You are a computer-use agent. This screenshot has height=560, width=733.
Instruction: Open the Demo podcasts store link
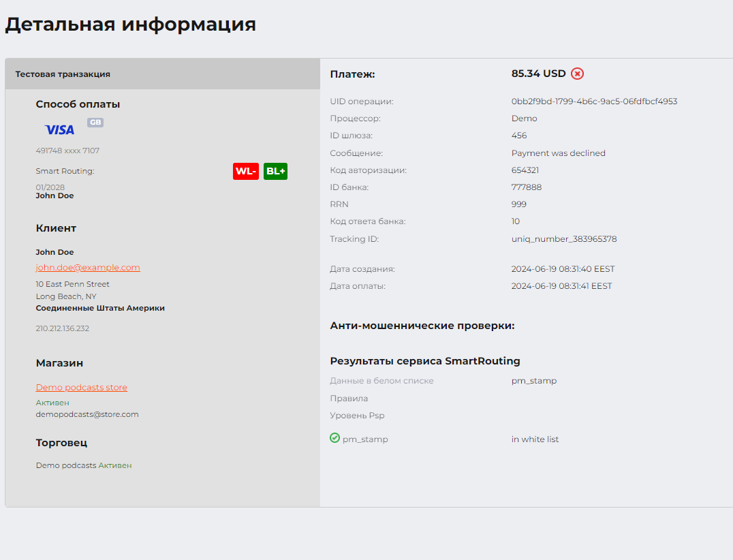(82, 388)
